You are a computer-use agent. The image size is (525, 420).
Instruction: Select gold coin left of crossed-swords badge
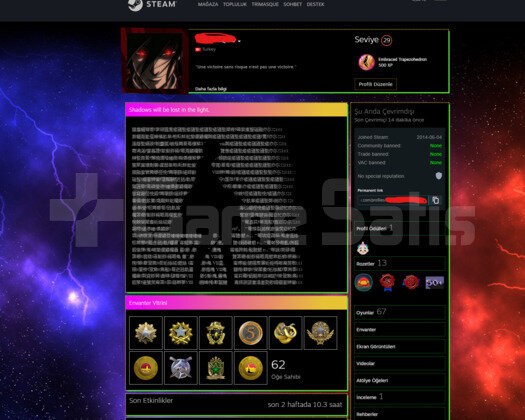click(x=146, y=368)
